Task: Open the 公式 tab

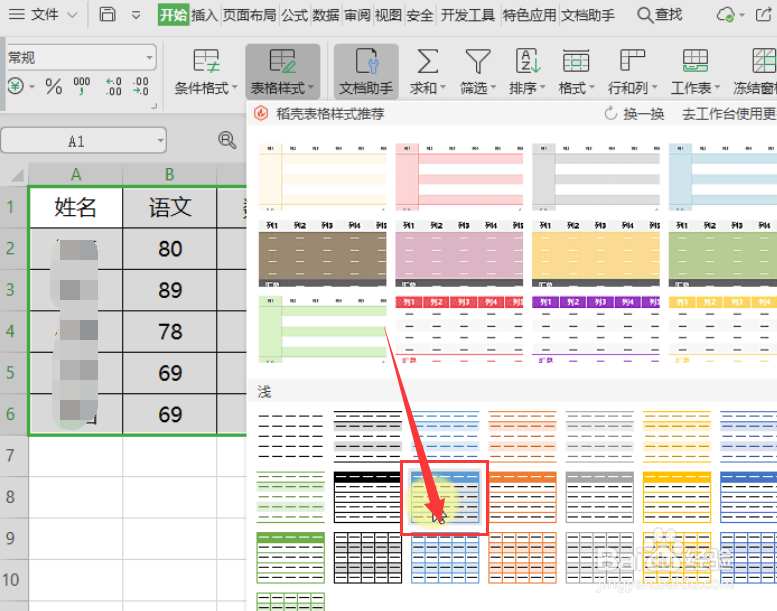Action: pos(295,15)
